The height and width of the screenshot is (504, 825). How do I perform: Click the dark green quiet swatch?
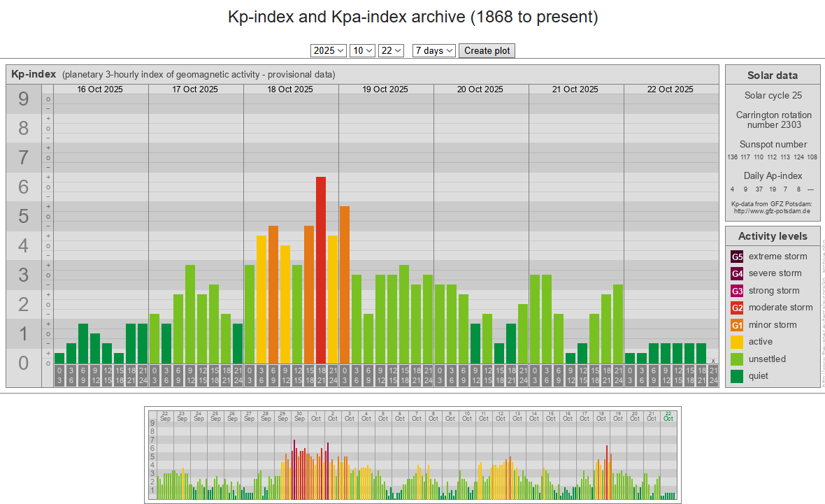[737, 376]
